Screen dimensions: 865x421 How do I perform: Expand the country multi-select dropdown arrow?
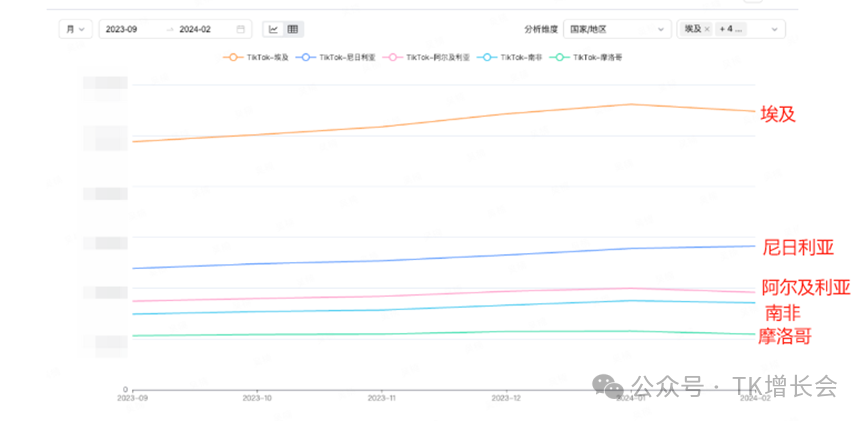(772, 30)
